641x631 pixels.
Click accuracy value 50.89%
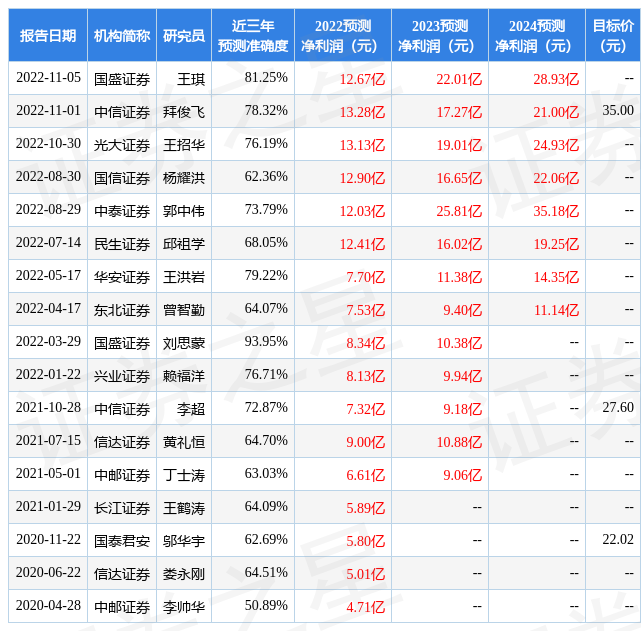[266, 606]
